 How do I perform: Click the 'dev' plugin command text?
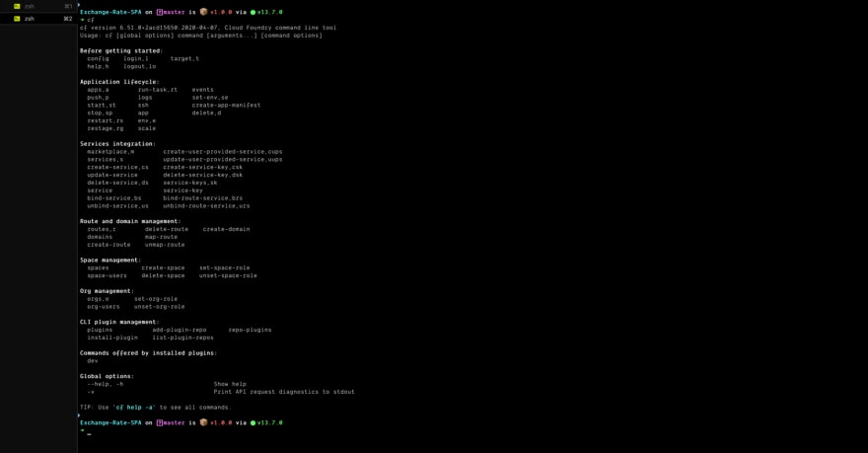click(x=93, y=360)
